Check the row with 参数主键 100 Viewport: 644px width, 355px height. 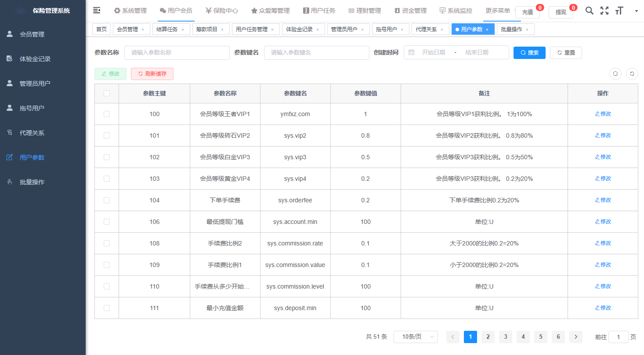(x=107, y=114)
